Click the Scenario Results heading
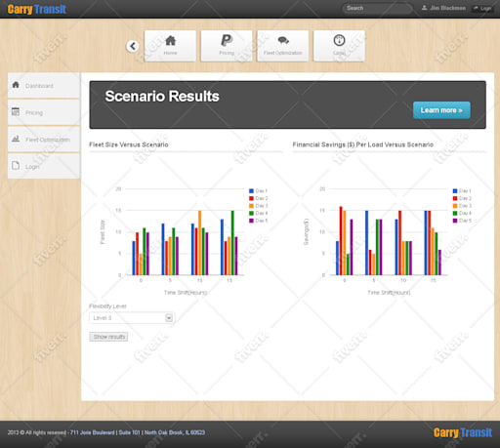This screenshot has width=500, height=448. 162,97
